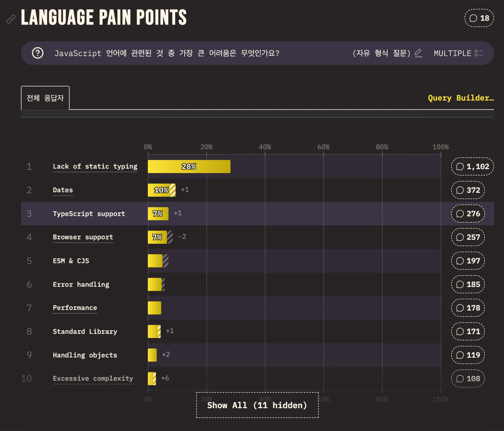The width and height of the screenshot is (504, 431).
Task: View the 372 comments on Dates
Action: (x=468, y=190)
